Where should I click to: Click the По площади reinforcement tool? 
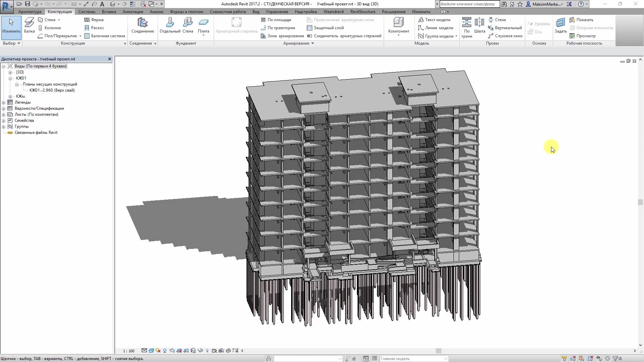tap(276, 20)
